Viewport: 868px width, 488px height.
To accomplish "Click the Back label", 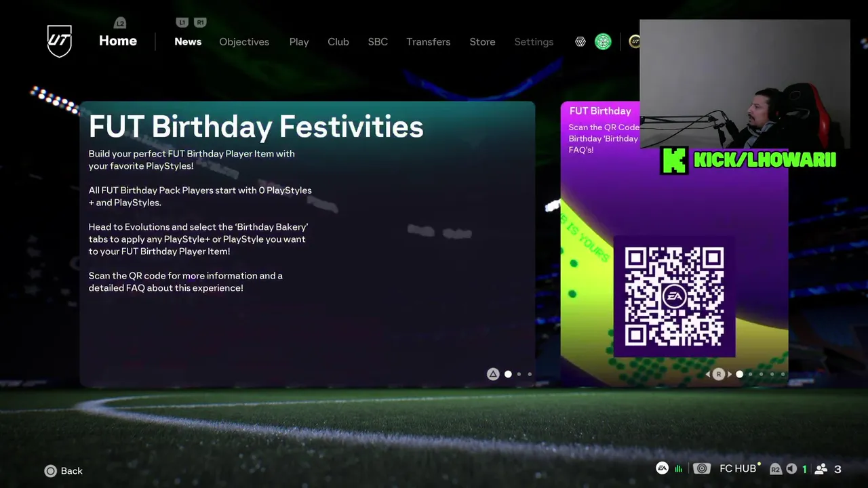I will (72, 471).
